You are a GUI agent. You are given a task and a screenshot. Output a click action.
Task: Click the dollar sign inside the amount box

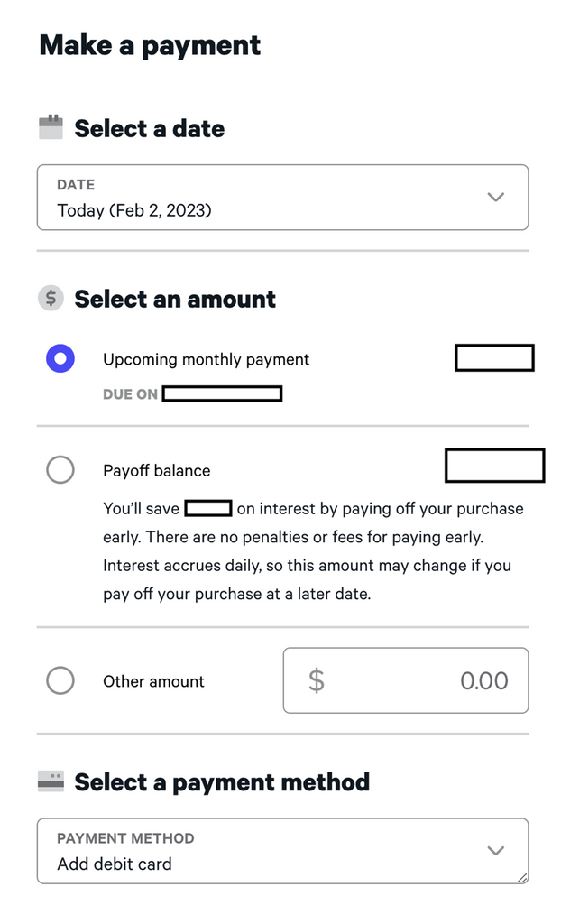point(316,680)
